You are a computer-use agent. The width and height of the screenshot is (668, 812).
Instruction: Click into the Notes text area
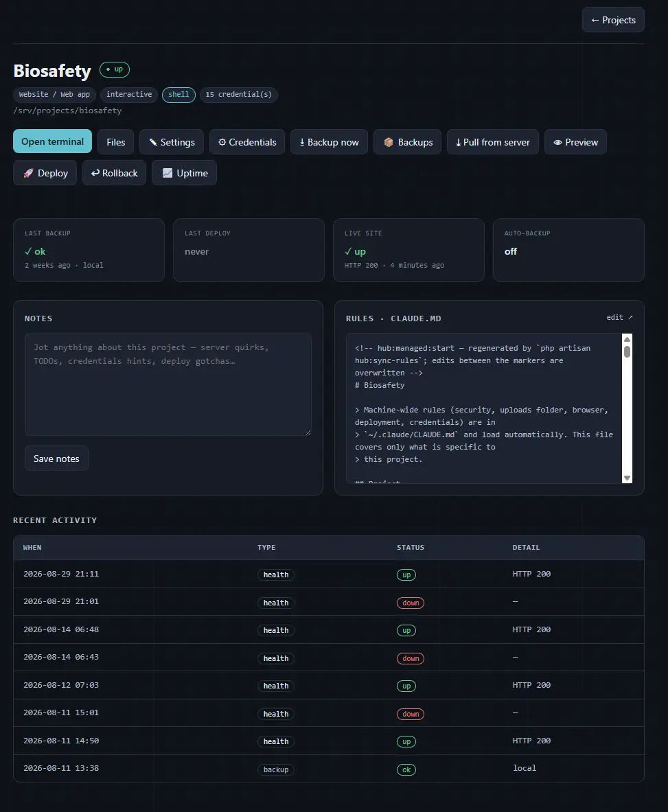[x=168, y=384]
